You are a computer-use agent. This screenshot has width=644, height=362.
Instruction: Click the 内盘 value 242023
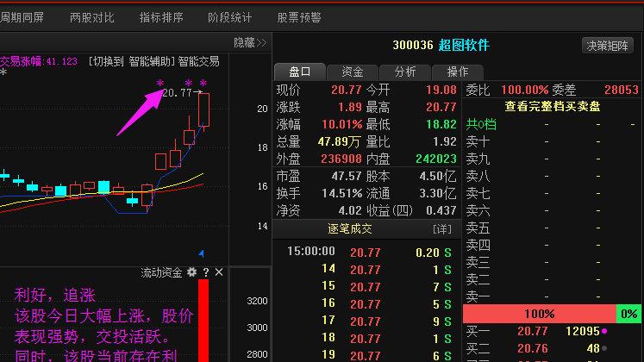tap(435, 159)
